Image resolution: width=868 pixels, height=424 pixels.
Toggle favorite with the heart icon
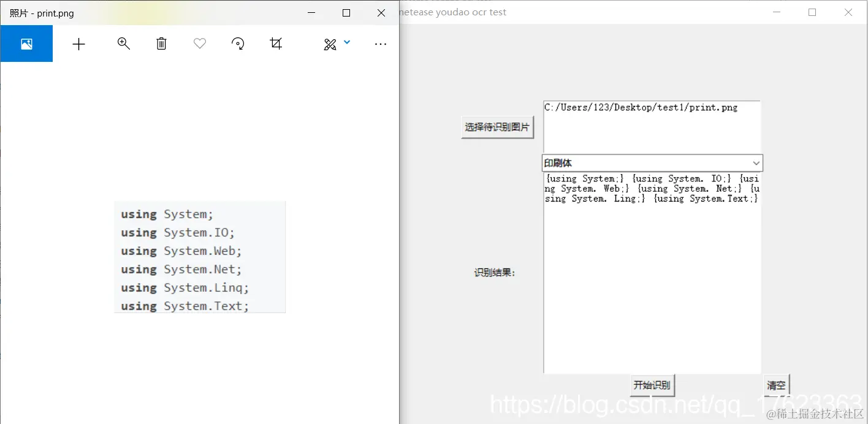[x=199, y=44]
